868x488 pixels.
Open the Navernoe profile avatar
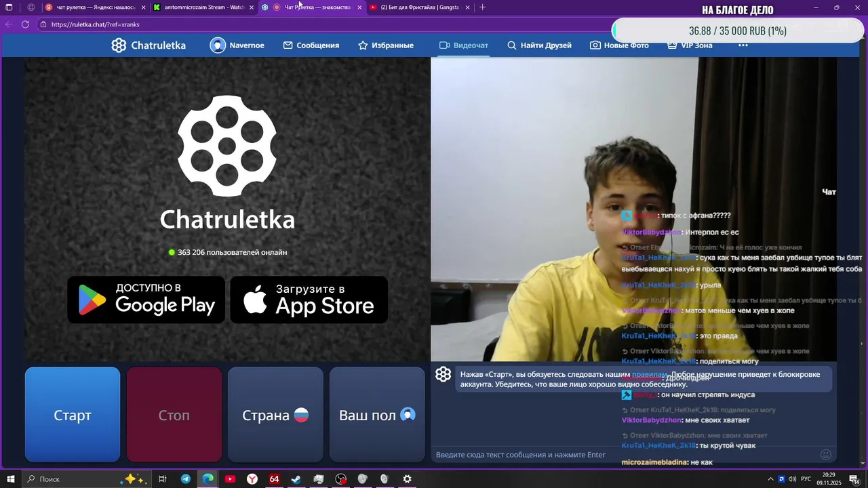pos(218,45)
